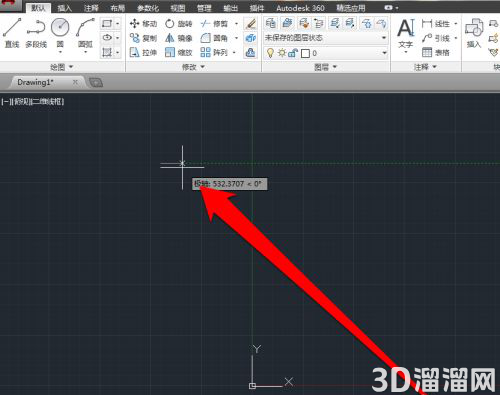Click the Offset icon in Modify panel

(250, 52)
